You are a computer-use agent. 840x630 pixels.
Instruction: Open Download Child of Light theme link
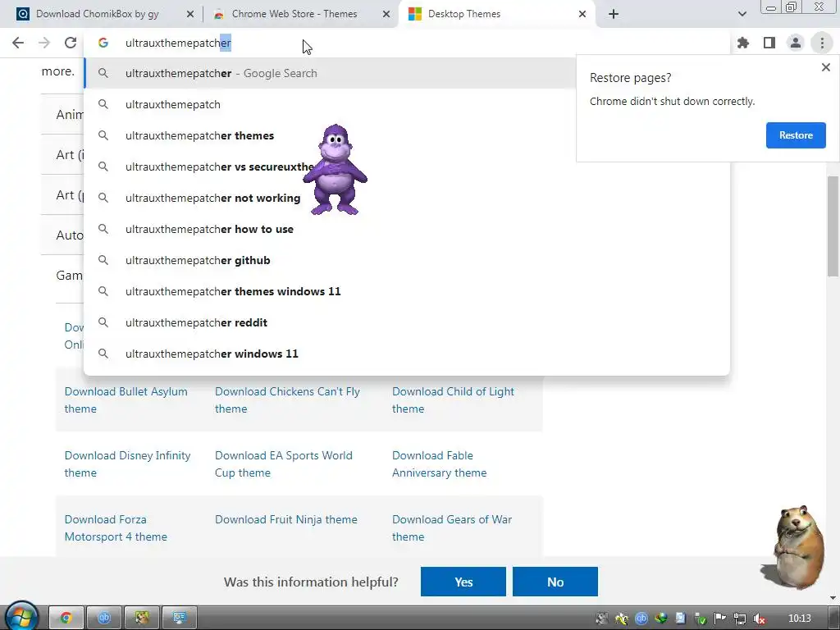coord(453,400)
